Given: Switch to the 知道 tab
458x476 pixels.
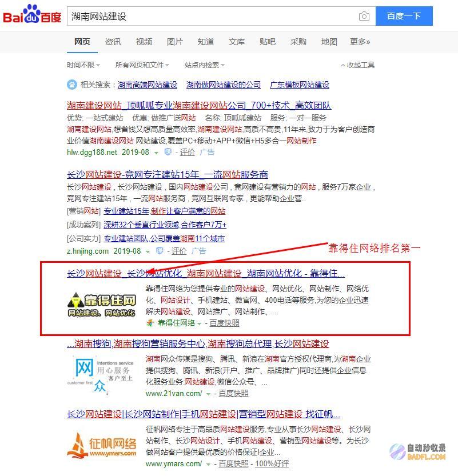Looking at the screenshot, I should (206, 42).
